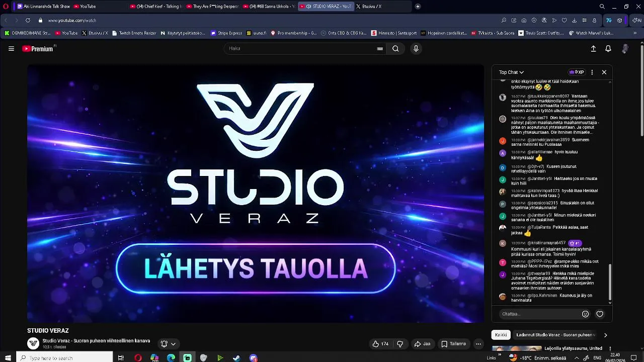
Task: Switch to Aki Linnanahde Talk Show tab
Action: [x=43, y=7]
